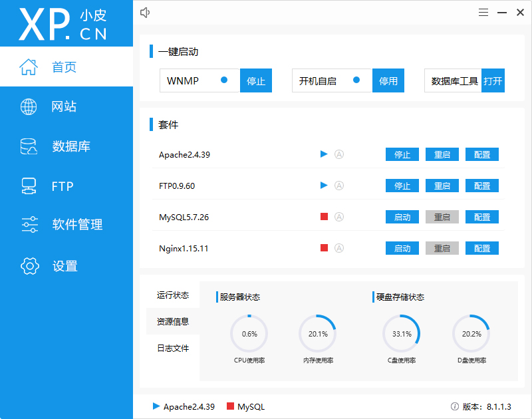This screenshot has height=419, width=532.
Task: Open Apache2.4.39 配置 dropdown
Action: click(x=481, y=154)
